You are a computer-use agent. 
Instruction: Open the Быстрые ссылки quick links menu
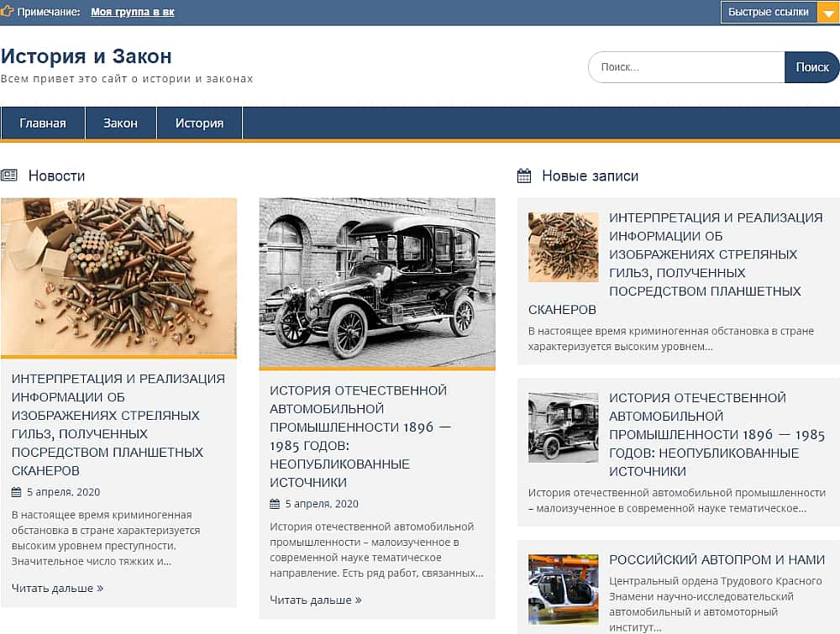[x=768, y=13]
